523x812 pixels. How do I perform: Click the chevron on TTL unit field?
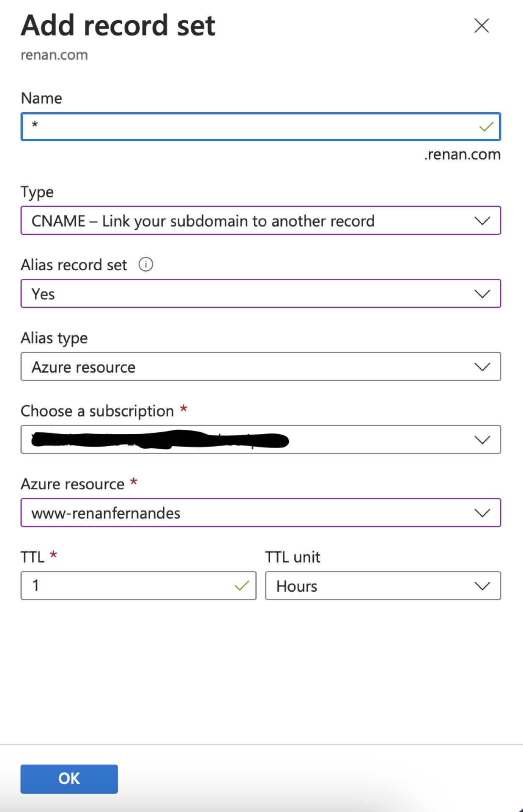[x=482, y=586]
